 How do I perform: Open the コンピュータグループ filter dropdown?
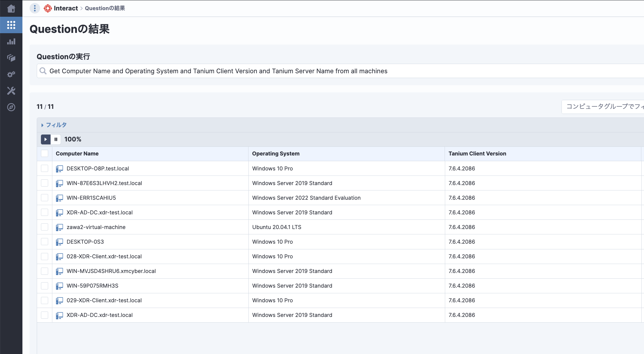pyautogui.click(x=603, y=107)
